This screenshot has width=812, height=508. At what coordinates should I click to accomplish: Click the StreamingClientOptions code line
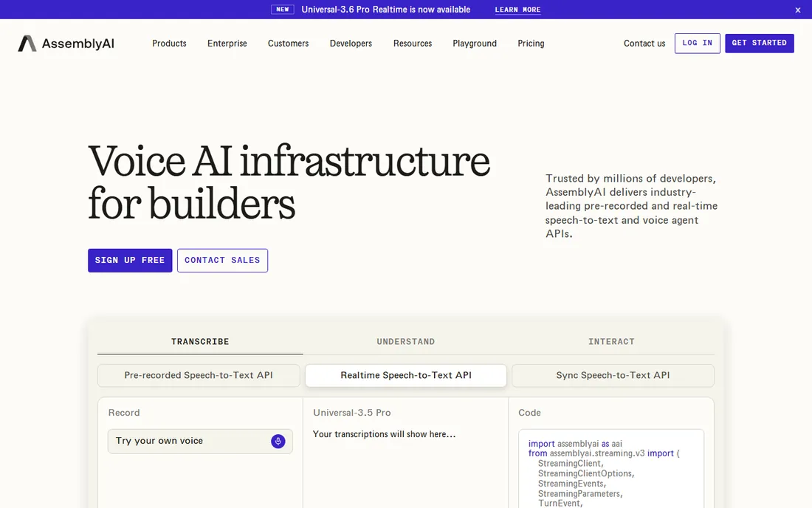pos(586,474)
